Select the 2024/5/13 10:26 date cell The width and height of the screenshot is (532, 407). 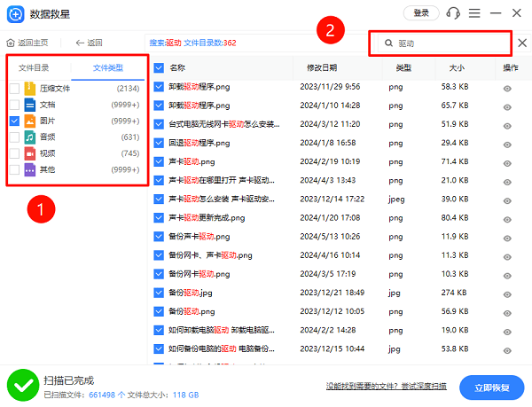pos(330,237)
